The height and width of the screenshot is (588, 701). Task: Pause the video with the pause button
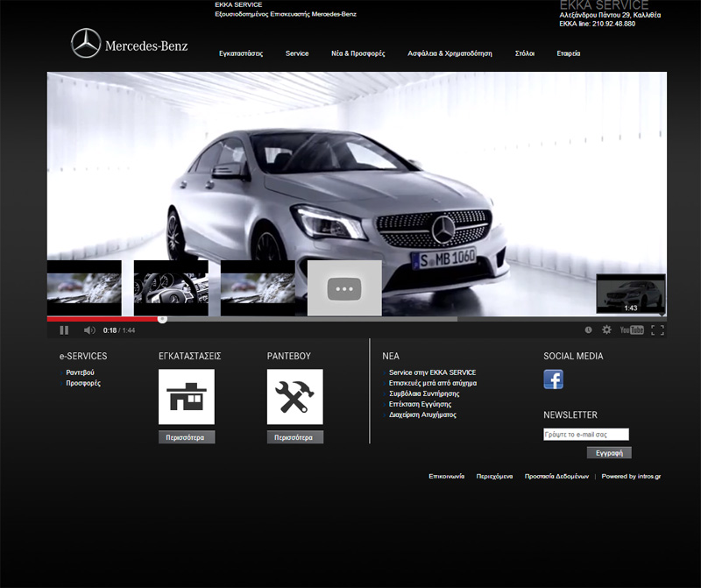tap(64, 330)
